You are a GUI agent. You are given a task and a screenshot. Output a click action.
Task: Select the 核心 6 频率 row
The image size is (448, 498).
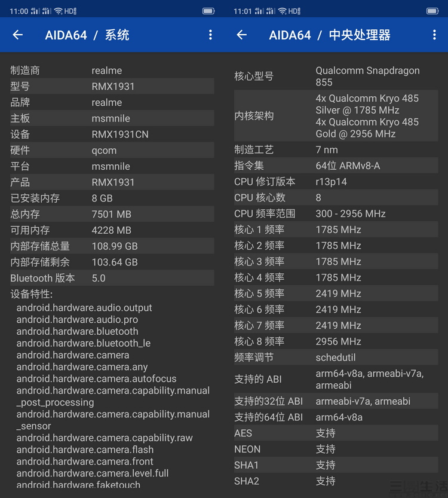336,309
